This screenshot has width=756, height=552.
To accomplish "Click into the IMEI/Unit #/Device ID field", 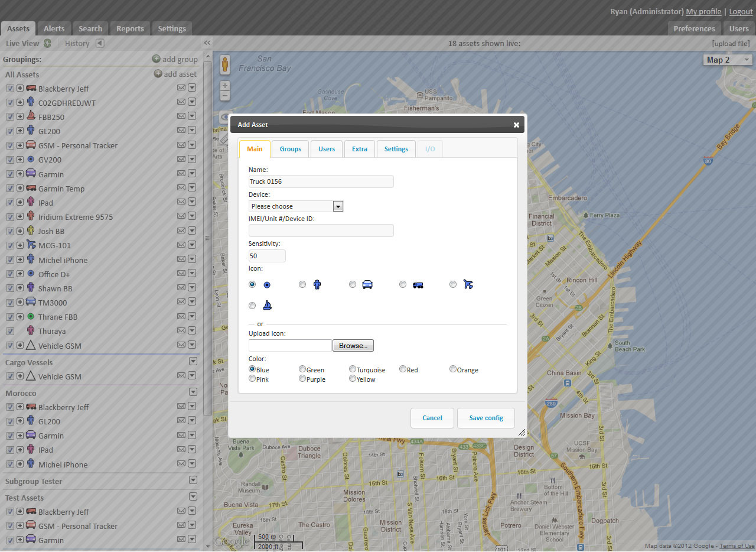I will coord(321,231).
